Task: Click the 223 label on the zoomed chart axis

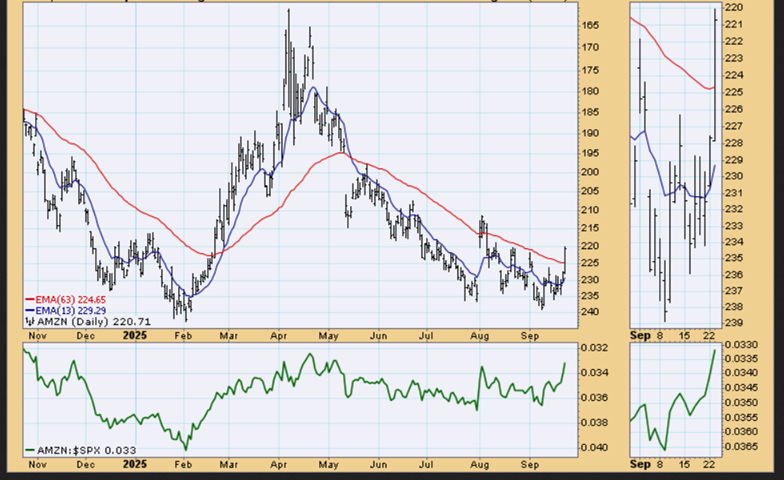Action: pyautogui.click(x=734, y=58)
